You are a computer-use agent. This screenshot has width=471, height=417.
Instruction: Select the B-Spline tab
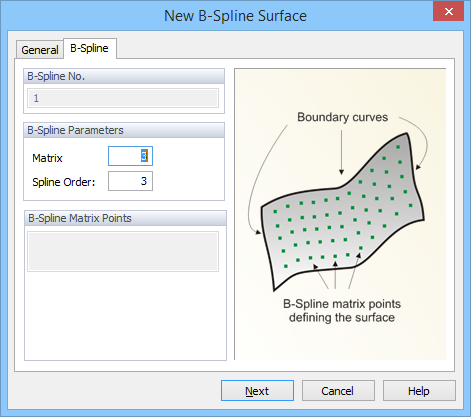point(89,48)
